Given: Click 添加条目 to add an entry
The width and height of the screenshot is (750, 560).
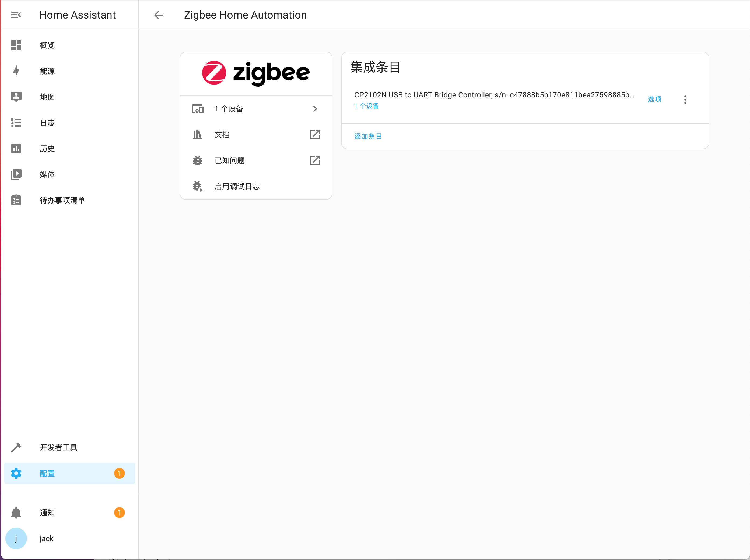Looking at the screenshot, I should (368, 136).
